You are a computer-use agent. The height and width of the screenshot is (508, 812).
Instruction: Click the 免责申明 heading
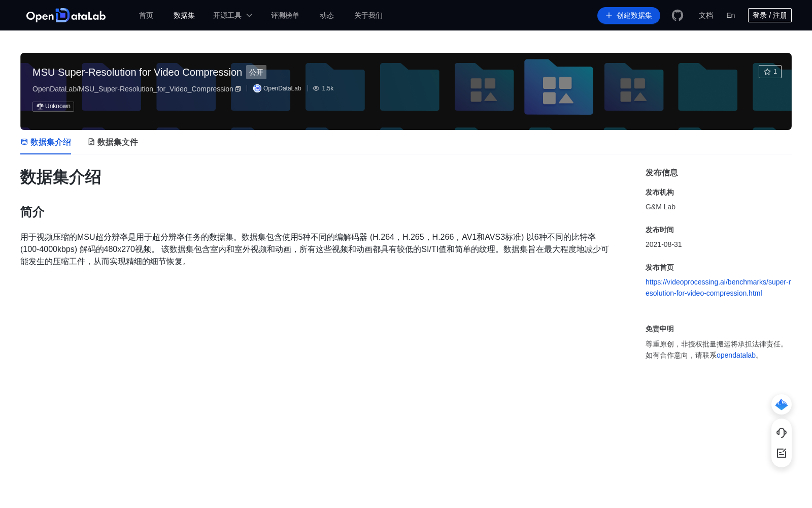pyautogui.click(x=660, y=329)
